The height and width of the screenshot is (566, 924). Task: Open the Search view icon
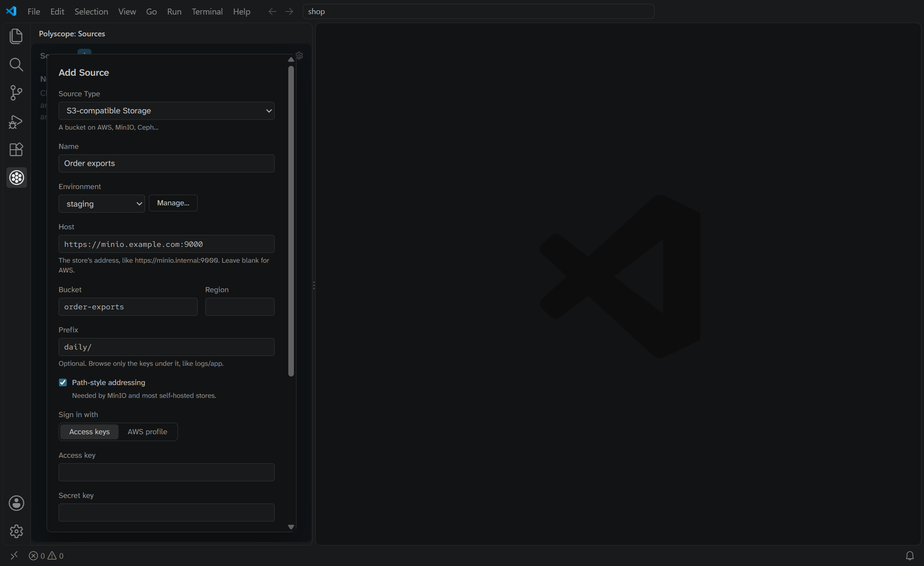click(16, 65)
